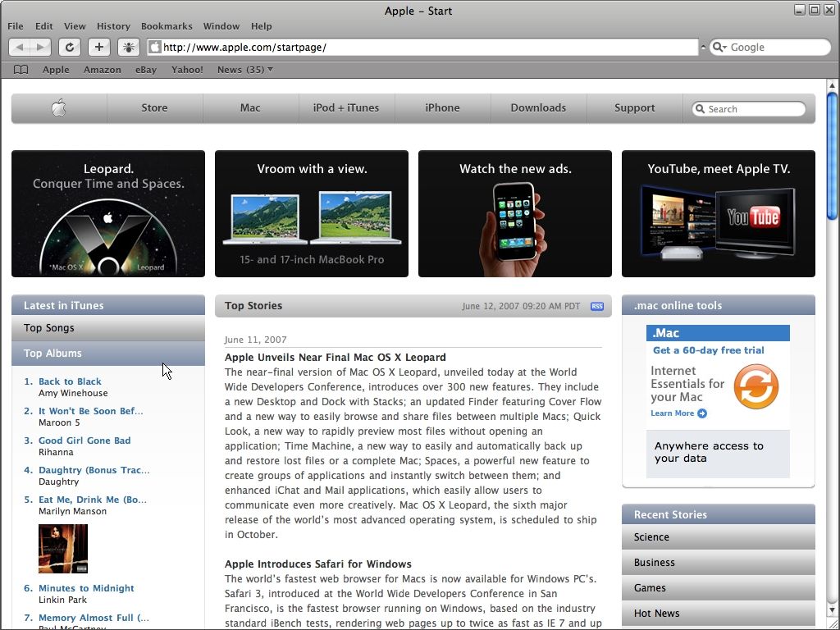Viewport: 840px width, 630px height.
Task: Expand the Science recent stories section
Action: [718, 537]
